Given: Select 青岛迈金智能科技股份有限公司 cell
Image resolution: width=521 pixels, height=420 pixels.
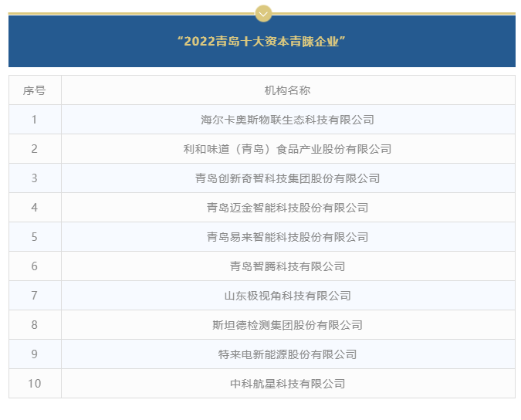Looking at the screenshot, I should tap(288, 208).
